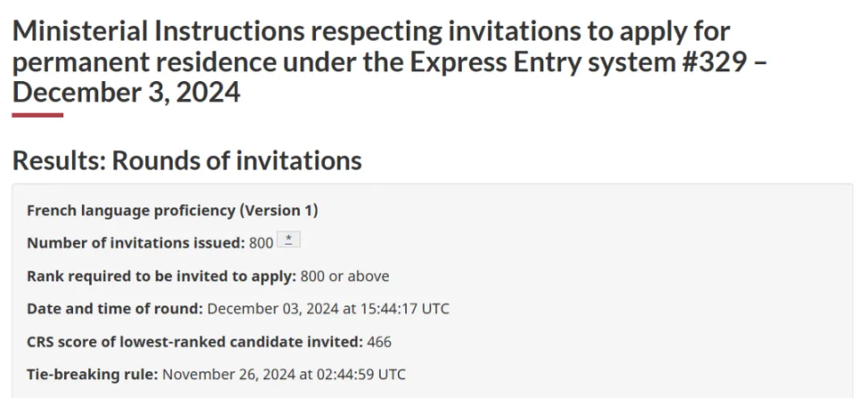Click the red underline bar beneath the title
This screenshot has height=398, width=868.
(37, 115)
